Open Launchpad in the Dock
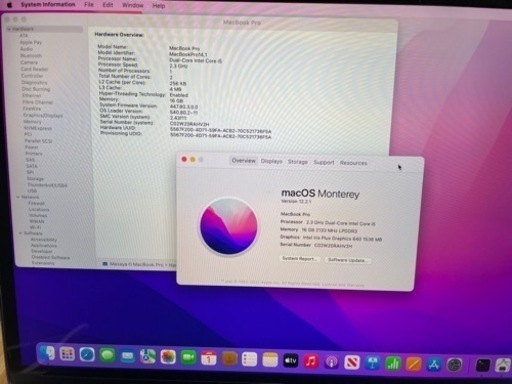Screen dimensions: 512x384 (67, 354)
